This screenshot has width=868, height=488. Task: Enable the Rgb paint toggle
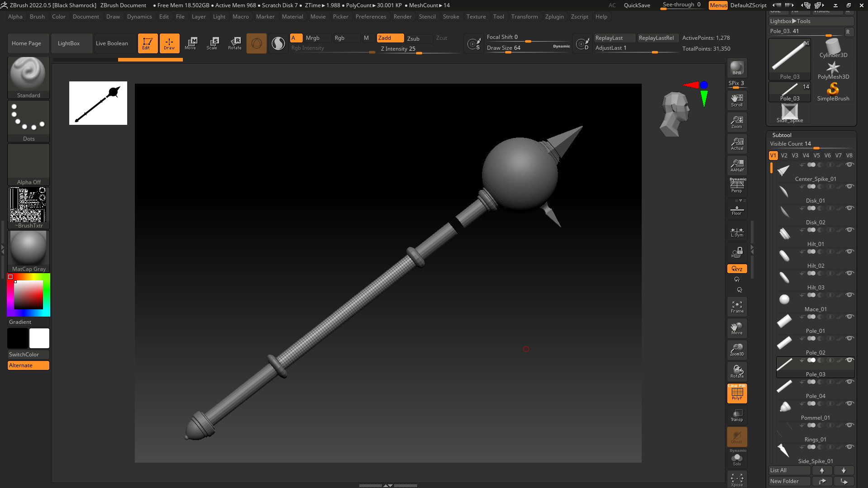click(346, 38)
